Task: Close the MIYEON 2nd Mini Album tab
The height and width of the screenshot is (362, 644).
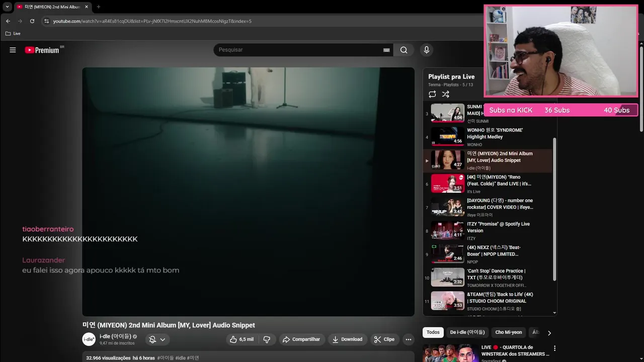Action: pyautogui.click(x=87, y=7)
